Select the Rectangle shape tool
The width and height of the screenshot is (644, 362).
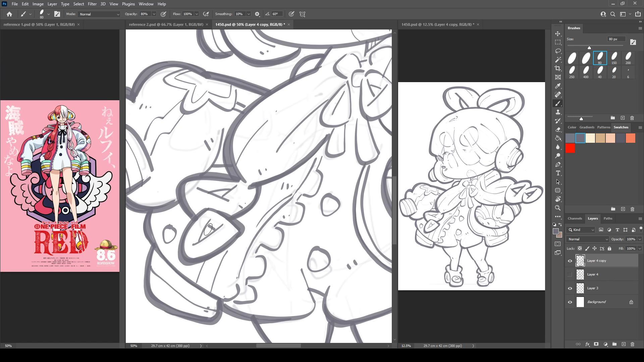click(x=558, y=190)
